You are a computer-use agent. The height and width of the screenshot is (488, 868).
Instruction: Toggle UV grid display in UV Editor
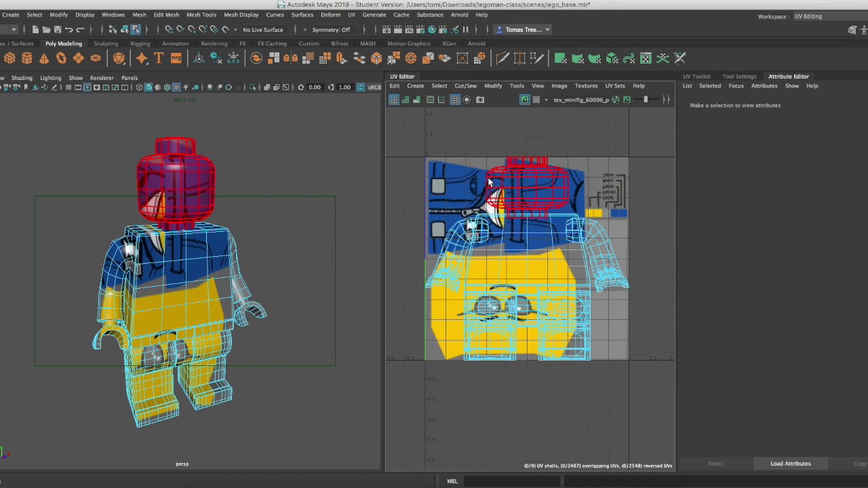(x=455, y=100)
